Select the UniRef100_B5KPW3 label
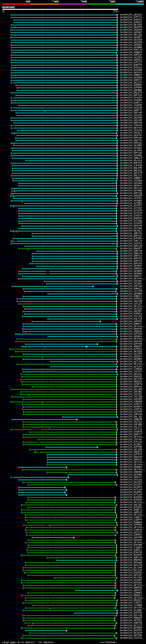Viewport: 146px width, 644px height. tap(131, 560)
